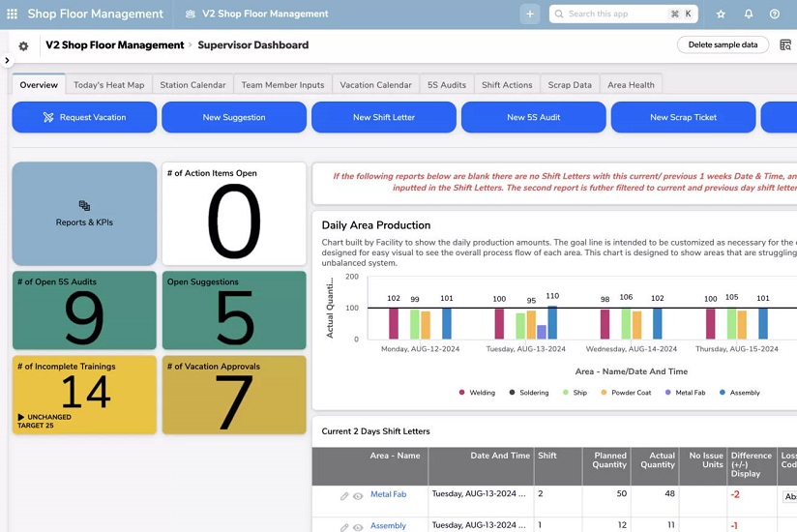Click the plus icon in the top bar
Image resolution: width=797 pixels, height=532 pixels.
coord(529,15)
